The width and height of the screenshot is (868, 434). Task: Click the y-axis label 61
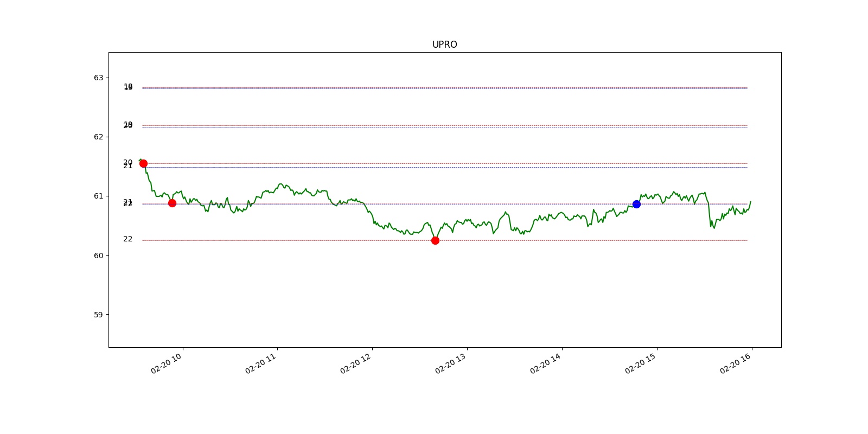click(98, 196)
